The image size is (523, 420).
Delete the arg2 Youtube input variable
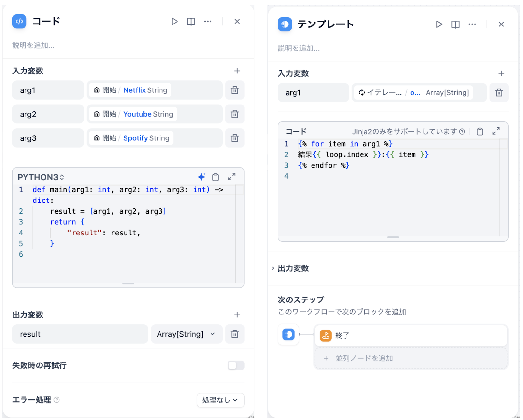tap(234, 114)
